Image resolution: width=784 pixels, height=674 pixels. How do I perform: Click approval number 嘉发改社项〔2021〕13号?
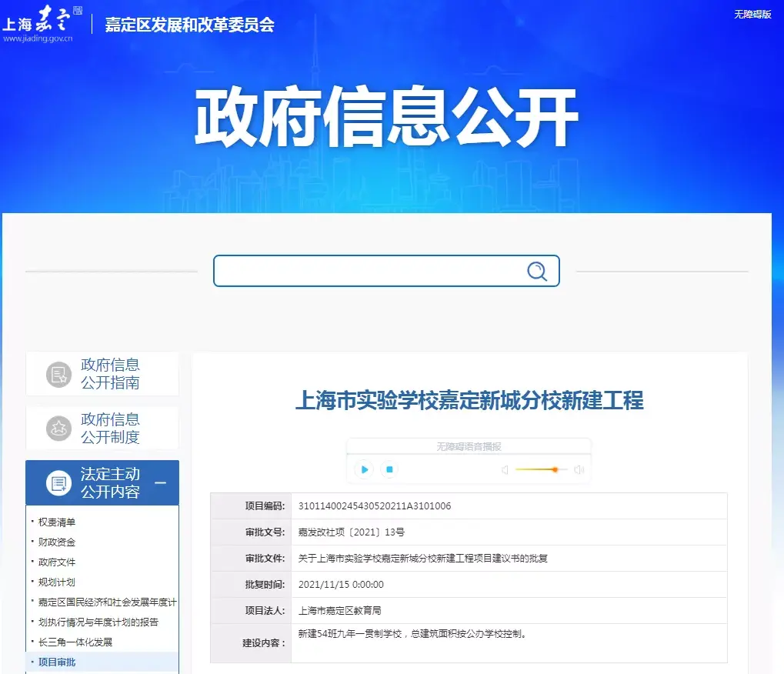coord(351,532)
